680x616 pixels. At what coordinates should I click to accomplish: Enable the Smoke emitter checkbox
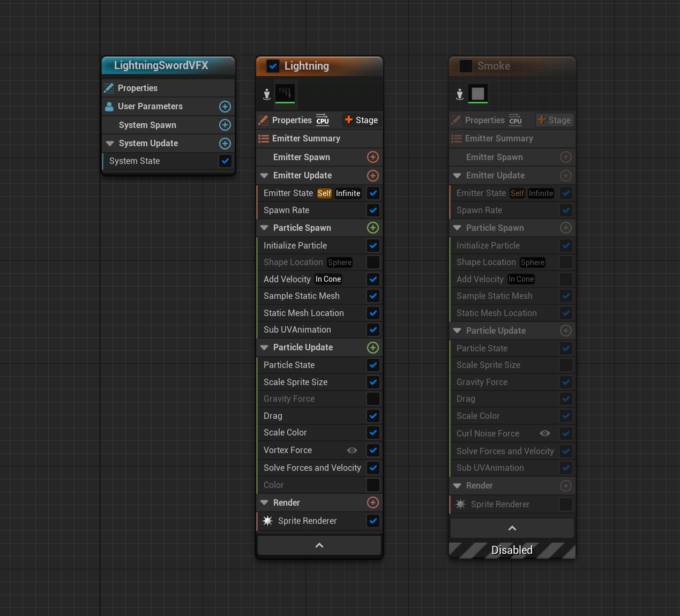466,66
